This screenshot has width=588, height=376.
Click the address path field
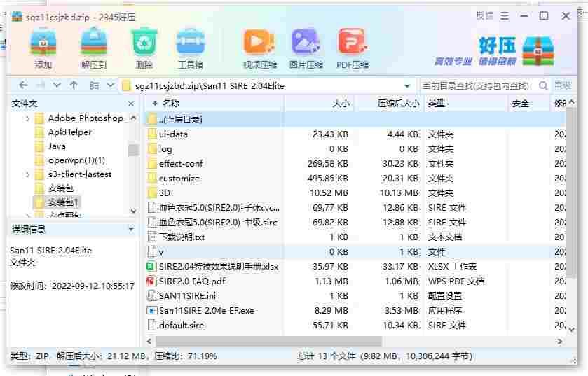[x=267, y=85]
